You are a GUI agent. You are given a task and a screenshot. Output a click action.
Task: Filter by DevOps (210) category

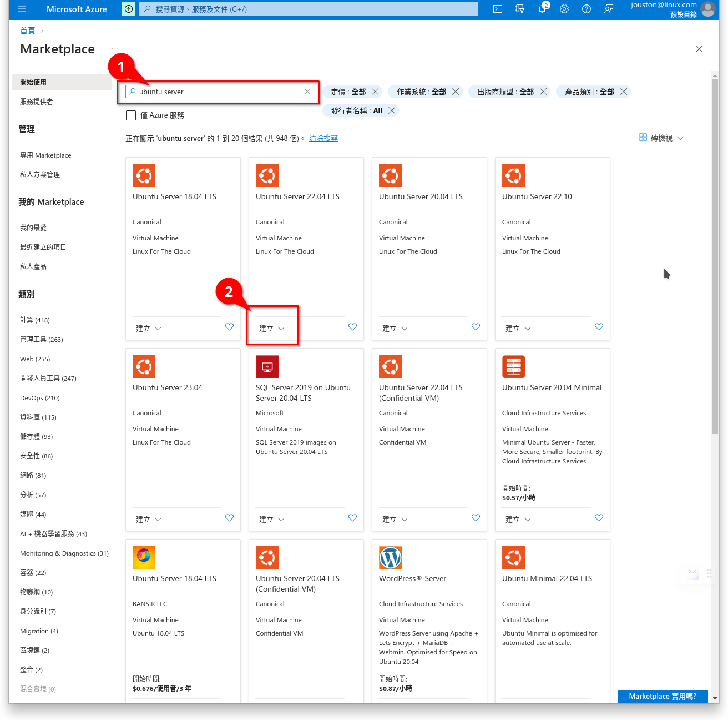click(40, 398)
